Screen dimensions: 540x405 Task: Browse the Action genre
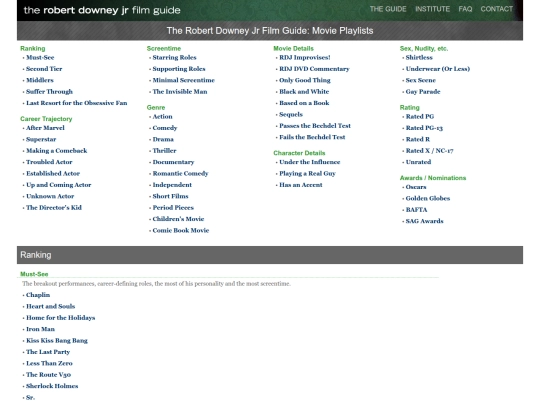coord(163,116)
